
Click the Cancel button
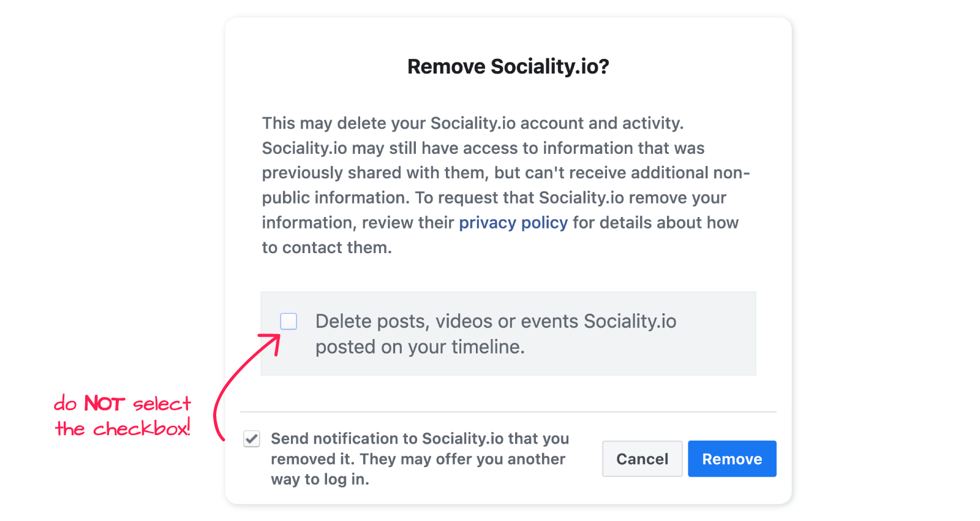(642, 458)
